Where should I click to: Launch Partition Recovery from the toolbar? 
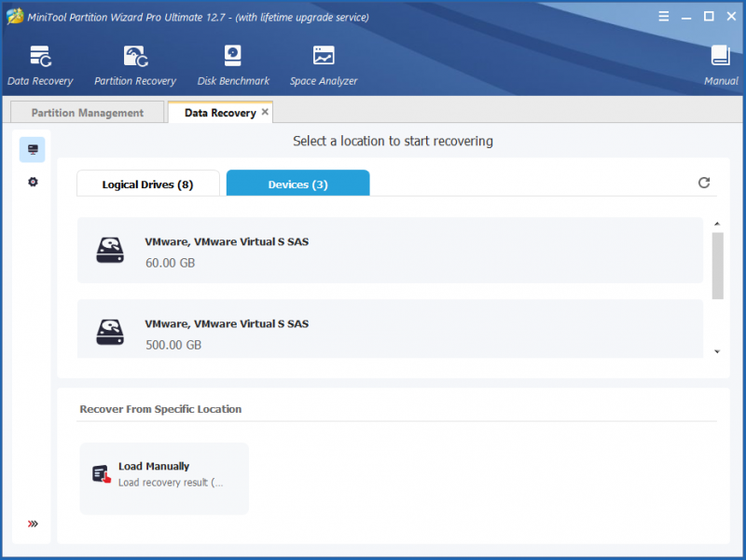pos(135,65)
